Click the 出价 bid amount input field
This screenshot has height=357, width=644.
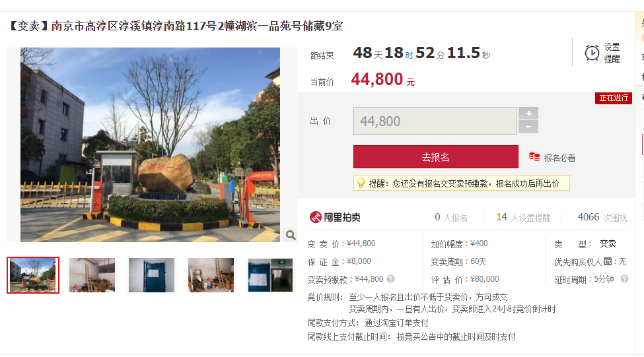coord(435,121)
